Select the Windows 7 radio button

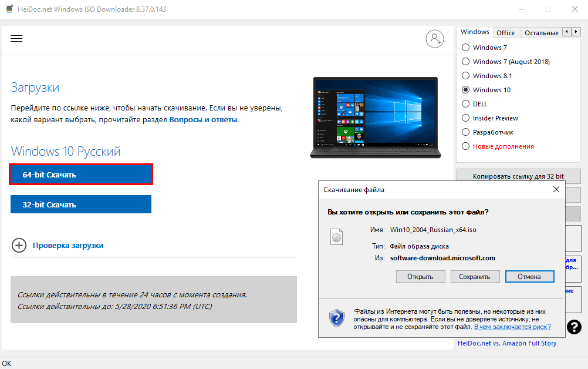[x=465, y=47]
